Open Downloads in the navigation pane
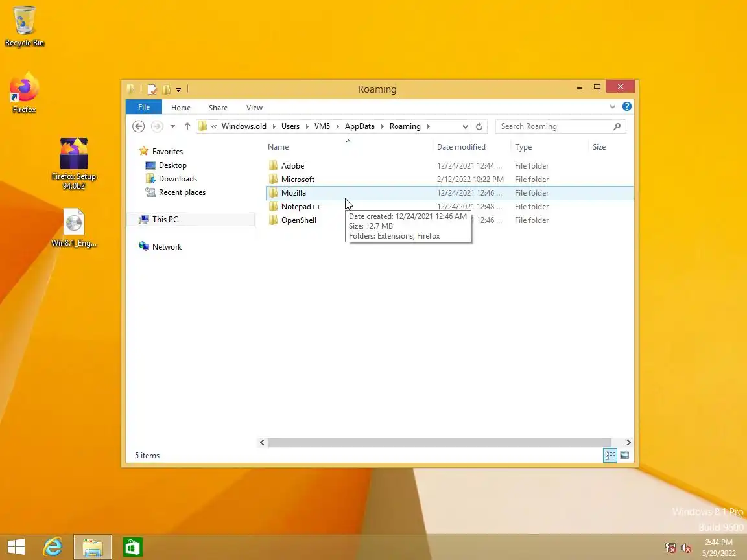This screenshot has width=747, height=560. (178, 179)
